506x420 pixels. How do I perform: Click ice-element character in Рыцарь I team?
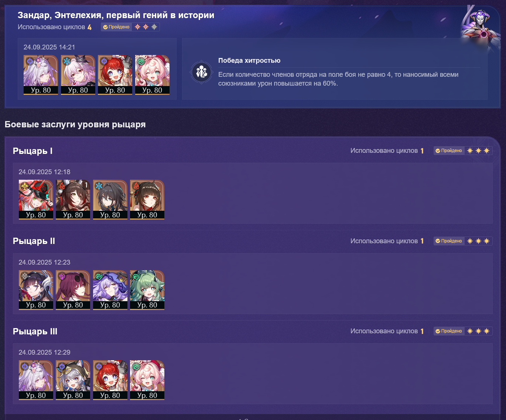point(110,200)
